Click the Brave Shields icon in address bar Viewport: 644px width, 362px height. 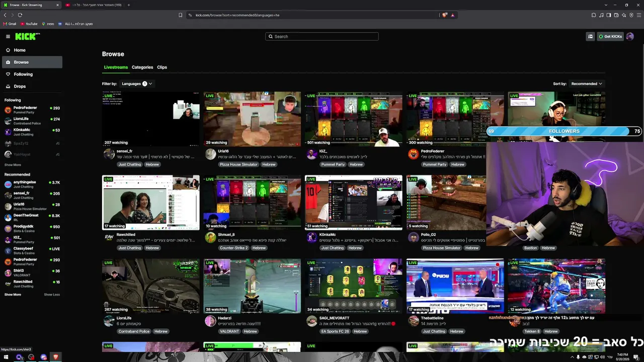tap(445, 15)
